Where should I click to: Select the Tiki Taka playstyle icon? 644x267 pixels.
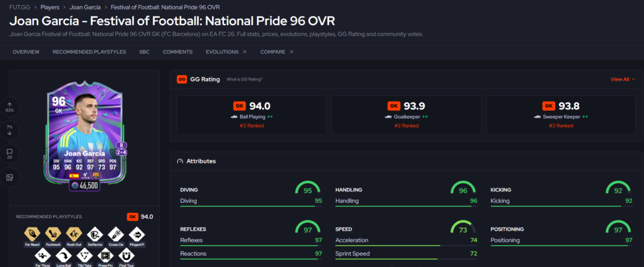tap(85, 256)
